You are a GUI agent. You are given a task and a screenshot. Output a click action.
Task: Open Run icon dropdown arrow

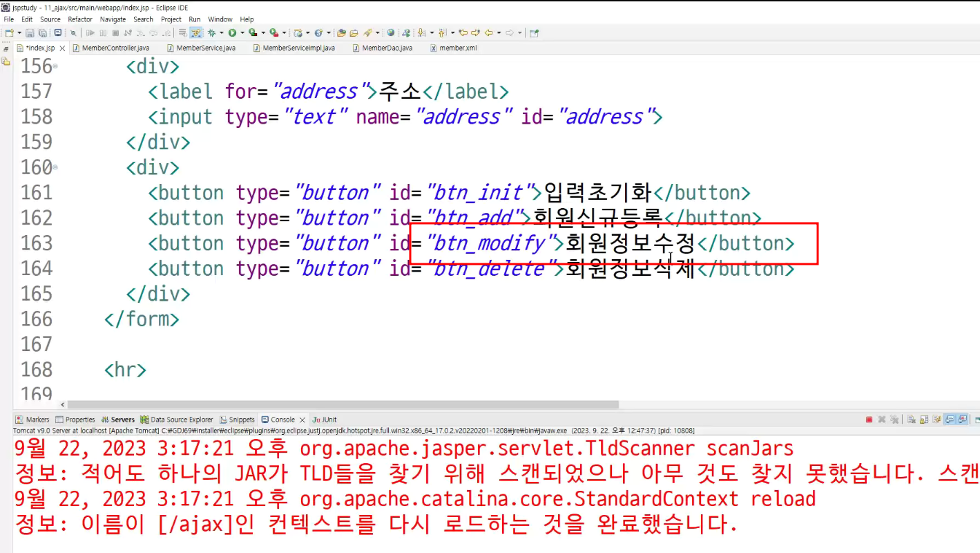(x=242, y=32)
